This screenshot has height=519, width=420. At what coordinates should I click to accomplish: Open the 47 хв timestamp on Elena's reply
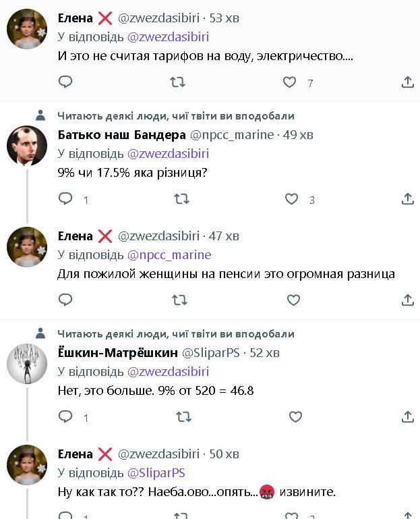(224, 236)
